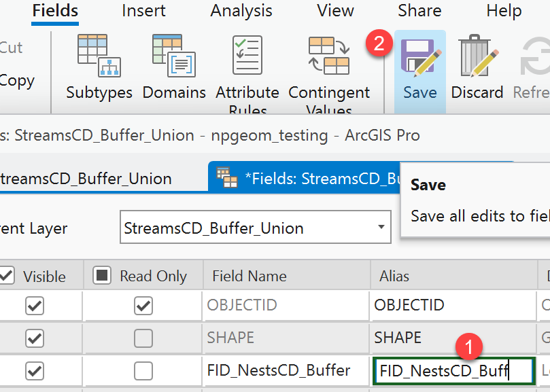Open the Help menu
550x392 pixels.
503,11
